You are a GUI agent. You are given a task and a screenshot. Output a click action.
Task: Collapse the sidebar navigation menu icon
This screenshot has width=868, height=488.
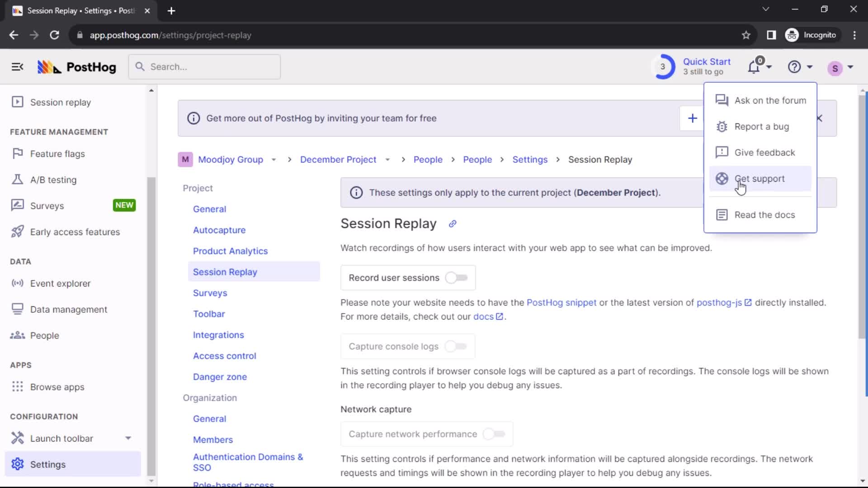(x=17, y=67)
